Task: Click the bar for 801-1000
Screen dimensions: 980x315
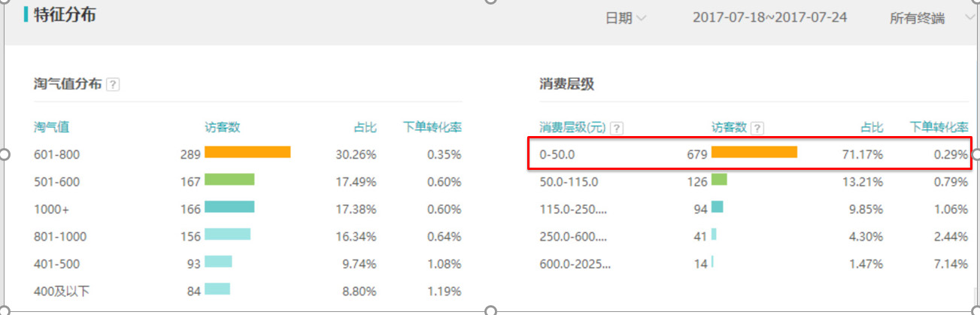Action: tap(227, 234)
